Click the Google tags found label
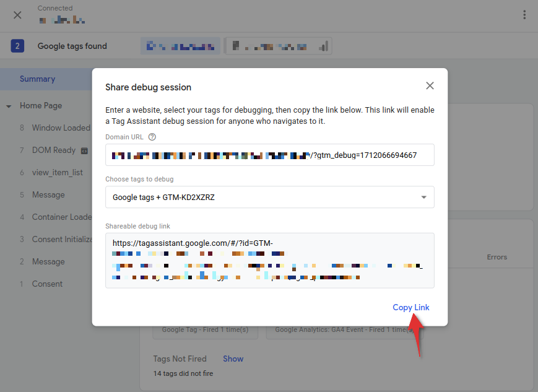 pos(72,46)
